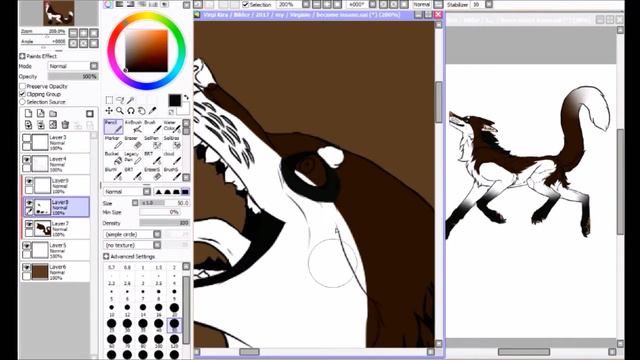The height and width of the screenshot is (360, 640).
Task: Select the cloud brush tool
Action: (x=172, y=158)
